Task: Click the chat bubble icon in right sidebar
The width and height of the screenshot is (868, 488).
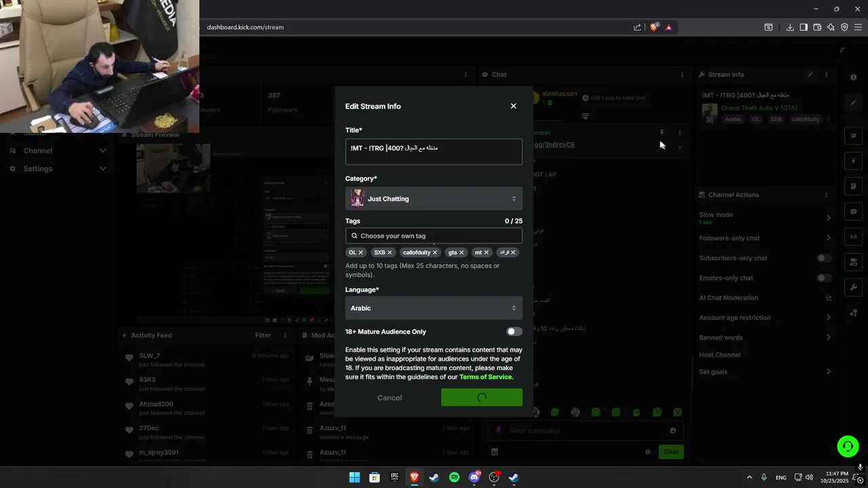Action: pyautogui.click(x=854, y=211)
